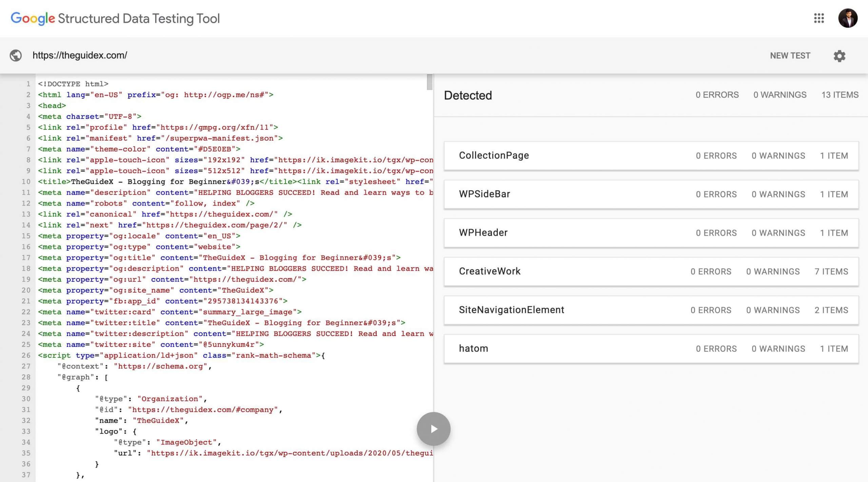Click line 32 name TheGuideX value
868x482 pixels.
click(158, 420)
